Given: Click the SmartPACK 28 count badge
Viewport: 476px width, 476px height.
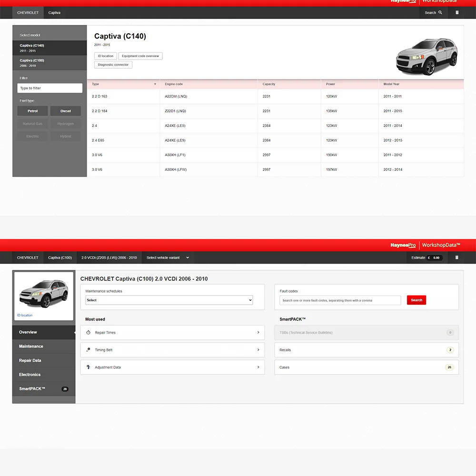Looking at the screenshot, I should (x=65, y=389).
